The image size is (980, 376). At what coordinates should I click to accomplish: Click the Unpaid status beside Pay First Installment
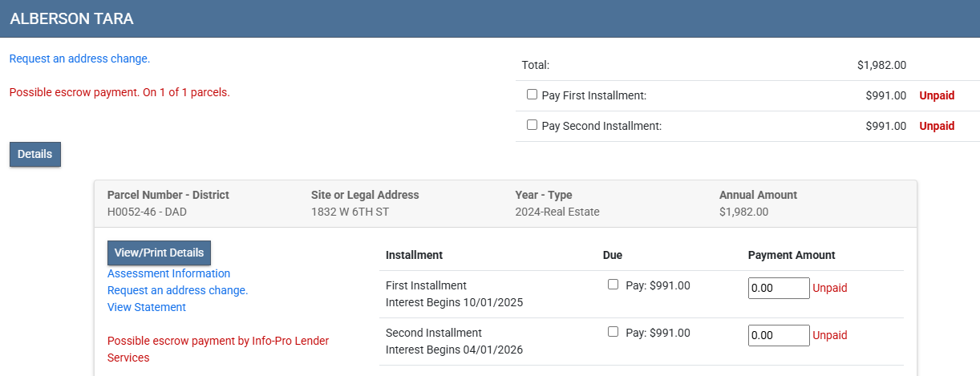[x=937, y=95]
